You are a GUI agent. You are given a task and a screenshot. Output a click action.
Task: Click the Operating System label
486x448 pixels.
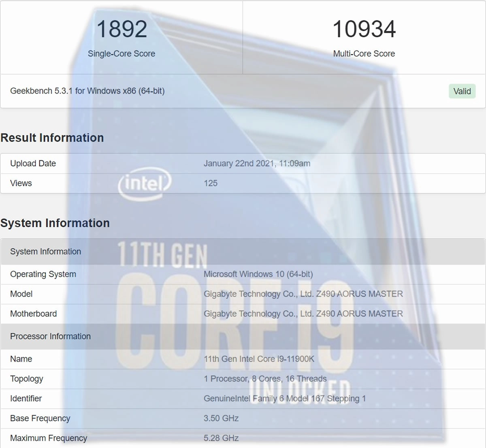(x=43, y=274)
